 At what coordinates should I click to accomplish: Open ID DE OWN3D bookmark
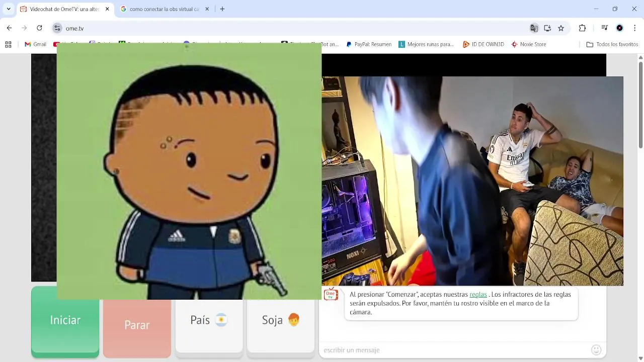[484, 44]
